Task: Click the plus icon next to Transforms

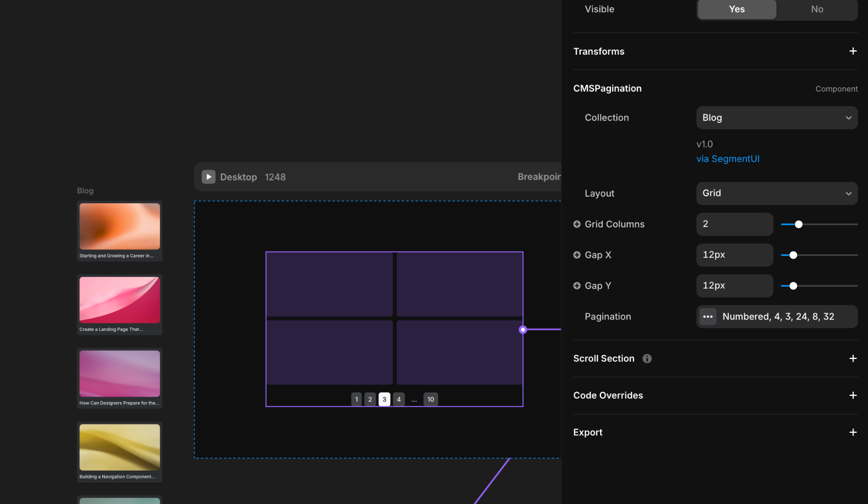Action: pyautogui.click(x=853, y=51)
